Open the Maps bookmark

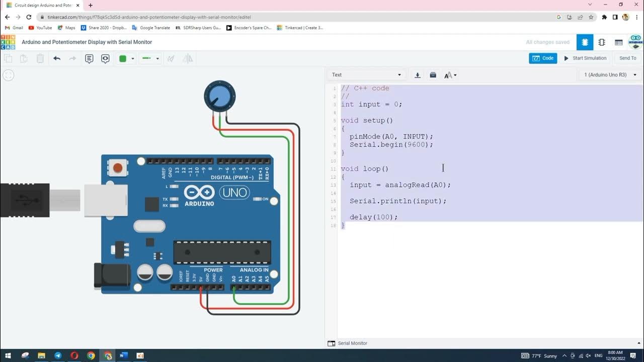66,28
